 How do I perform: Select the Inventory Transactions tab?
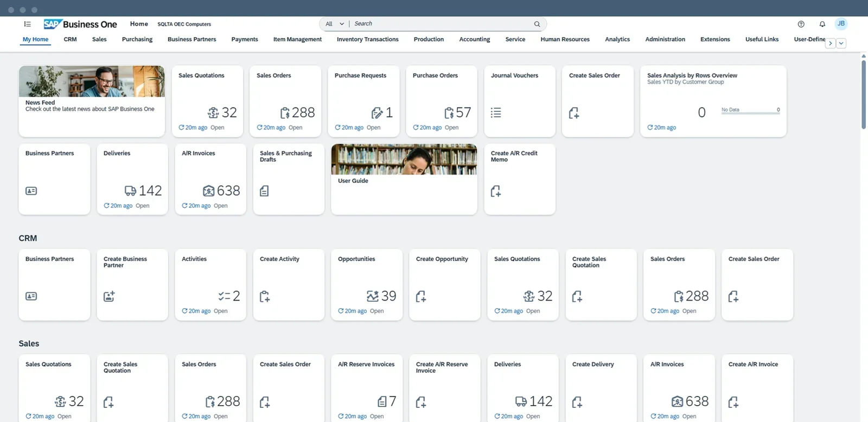[x=368, y=39]
